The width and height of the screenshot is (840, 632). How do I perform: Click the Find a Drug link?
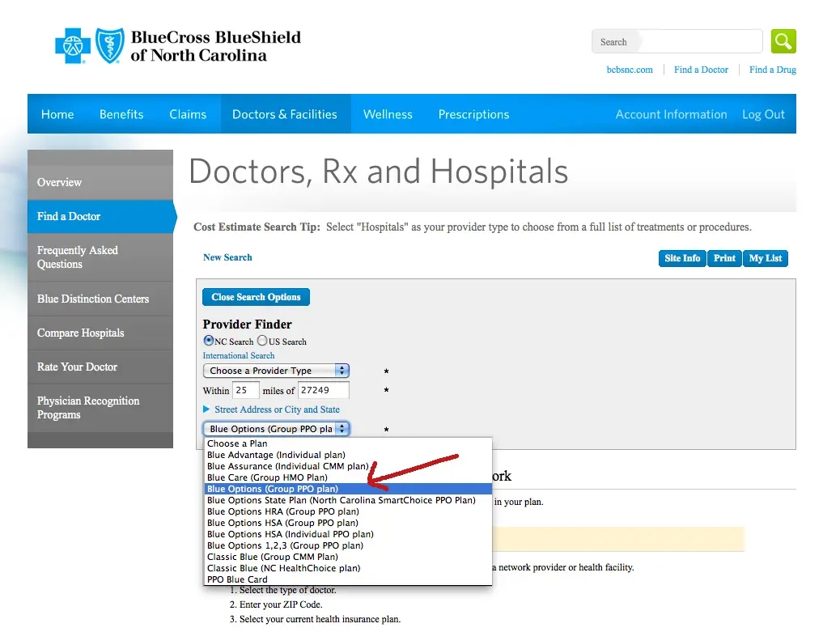[x=772, y=70]
